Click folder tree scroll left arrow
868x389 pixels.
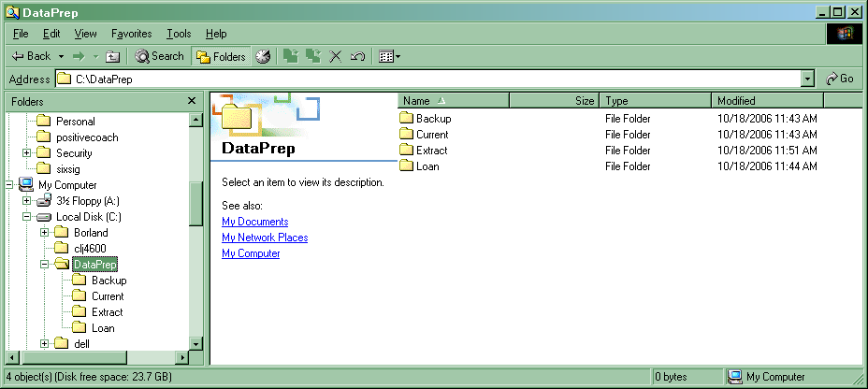coord(12,357)
